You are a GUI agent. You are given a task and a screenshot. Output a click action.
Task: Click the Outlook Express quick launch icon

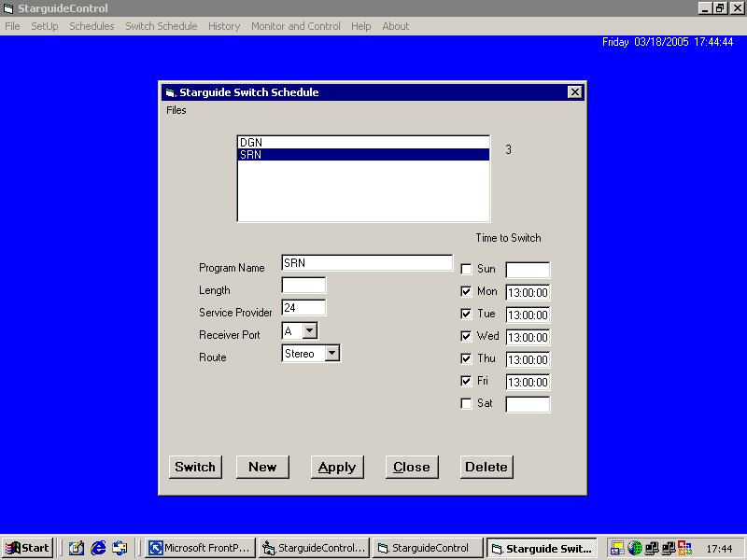coord(120,548)
